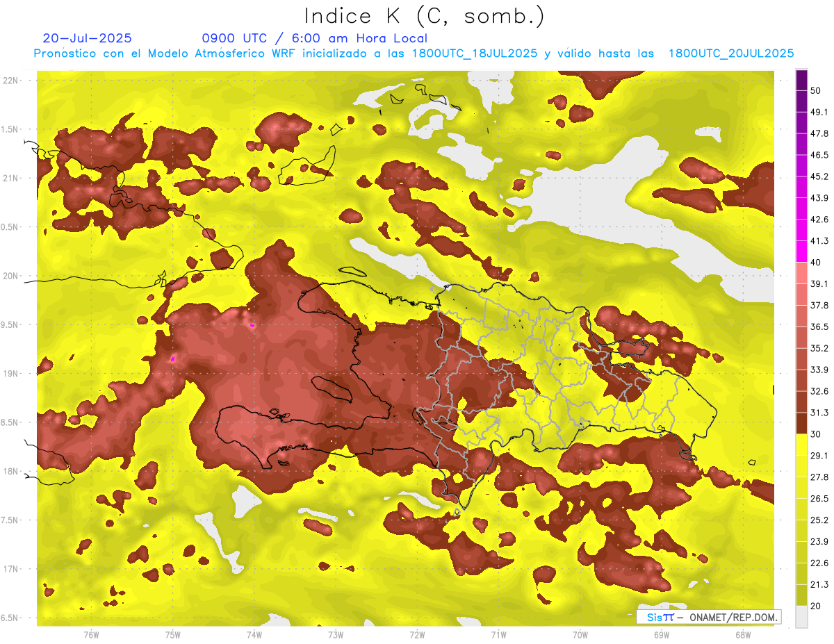Click the colorbar value "27.8"
This screenshot has width=834, height=644.
point(819,477)
